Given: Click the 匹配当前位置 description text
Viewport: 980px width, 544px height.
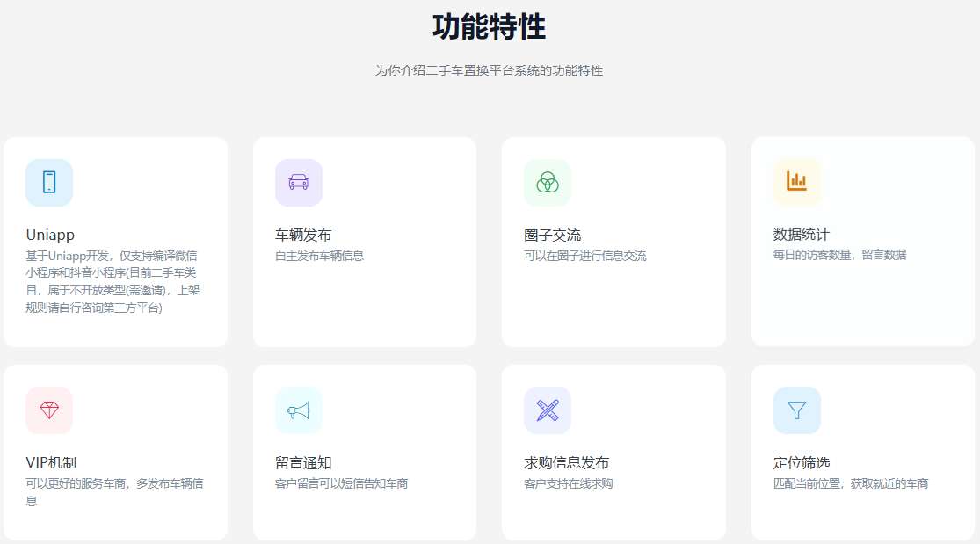Looking at the screenshot, I should (850, 483).
